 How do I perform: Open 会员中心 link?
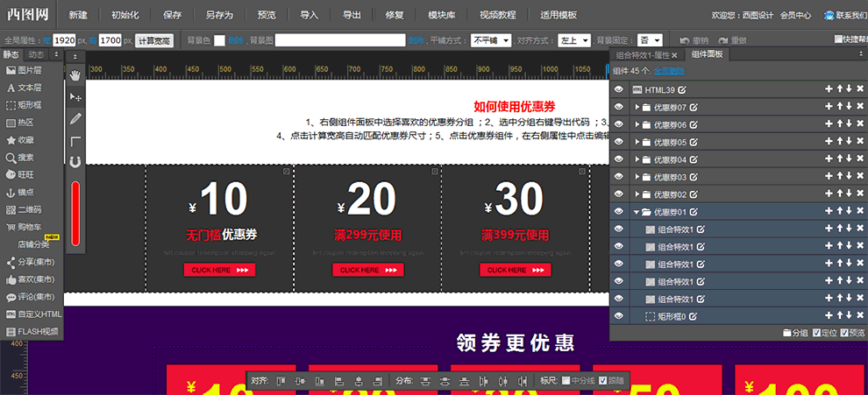(795, 16)
